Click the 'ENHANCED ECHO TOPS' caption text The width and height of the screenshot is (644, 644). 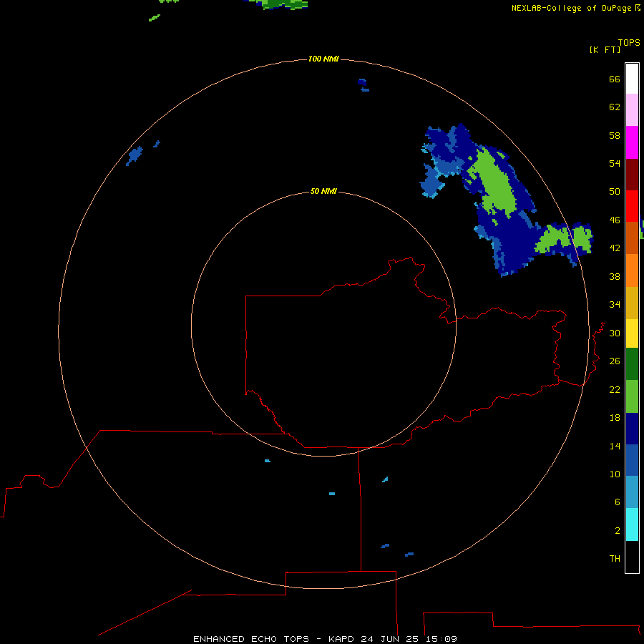point(251,639)
